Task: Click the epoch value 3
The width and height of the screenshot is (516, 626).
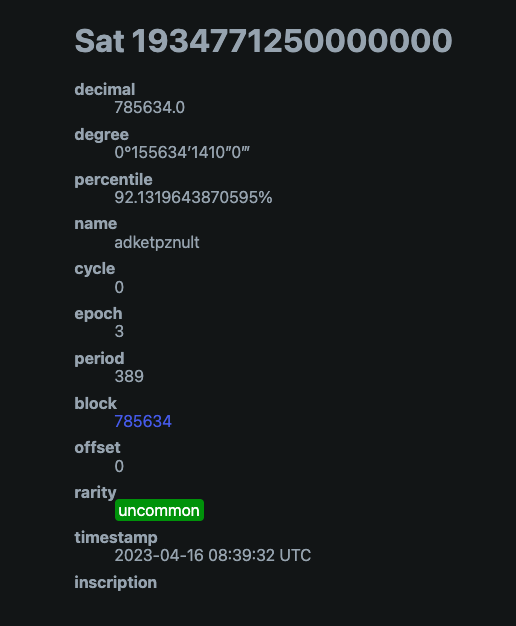Action: click(119, 331)
